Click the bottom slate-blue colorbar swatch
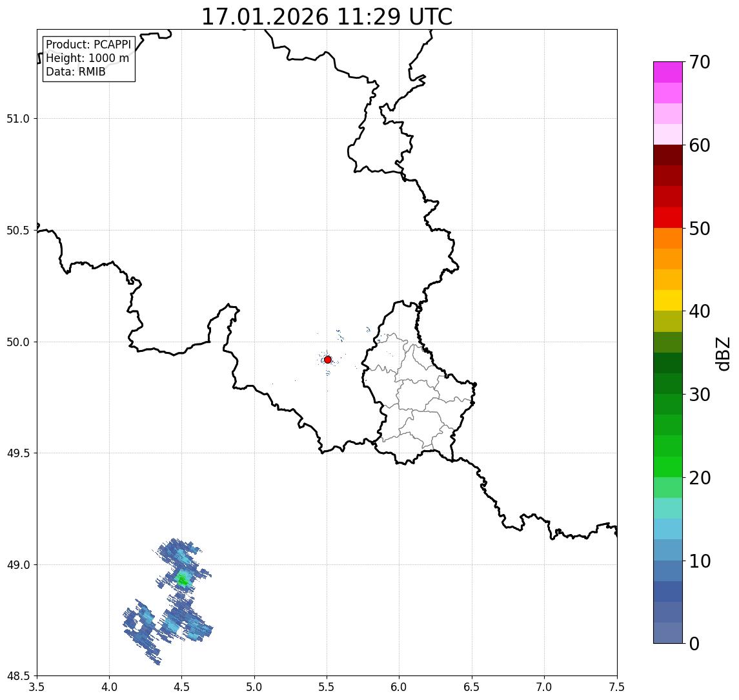Image resolution: width=739 pixels, height=700 pixels. (668, 633)
